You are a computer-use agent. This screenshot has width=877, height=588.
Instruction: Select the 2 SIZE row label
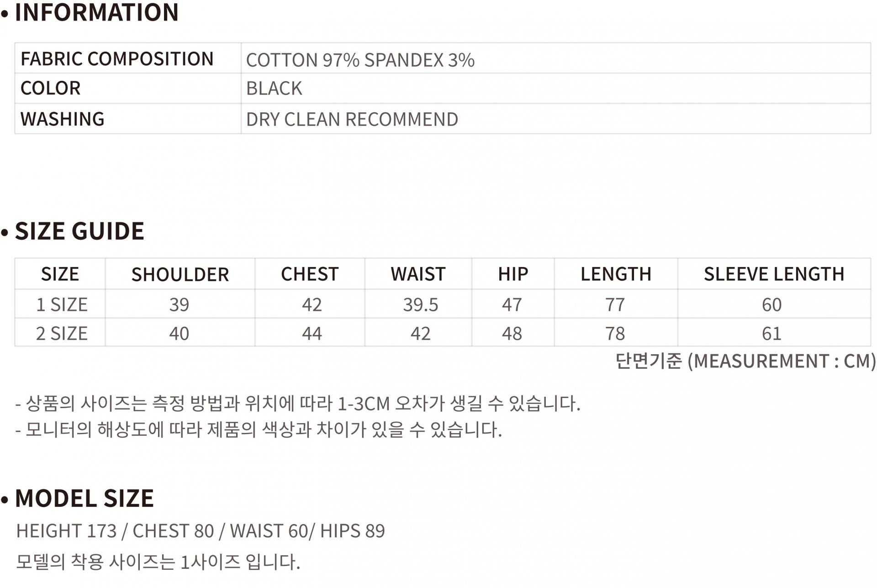click(x=62, y=333)
